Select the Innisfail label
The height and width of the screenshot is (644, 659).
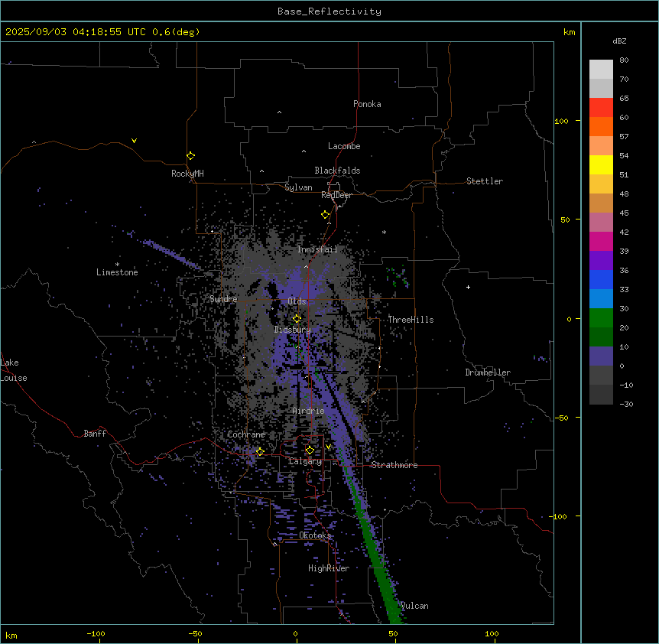point(317,249)
